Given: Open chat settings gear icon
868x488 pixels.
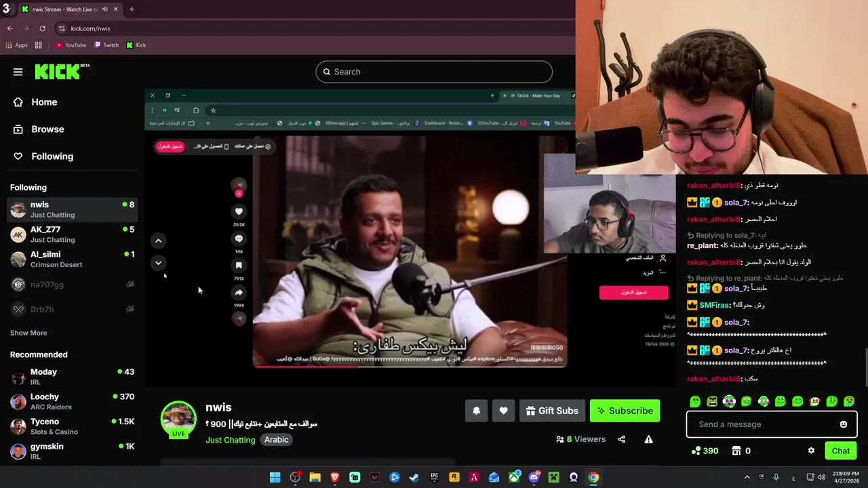Looking at the screenshot, I should pos(811,451).
